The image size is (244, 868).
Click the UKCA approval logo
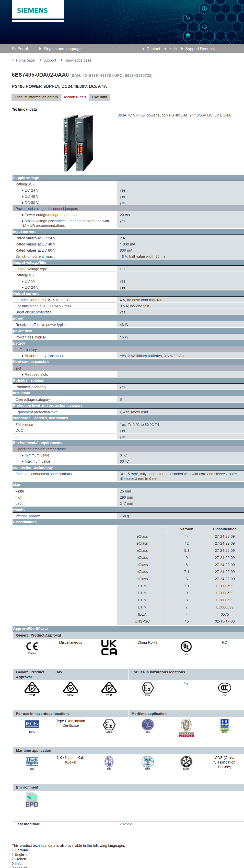click(x=109, y=647)
